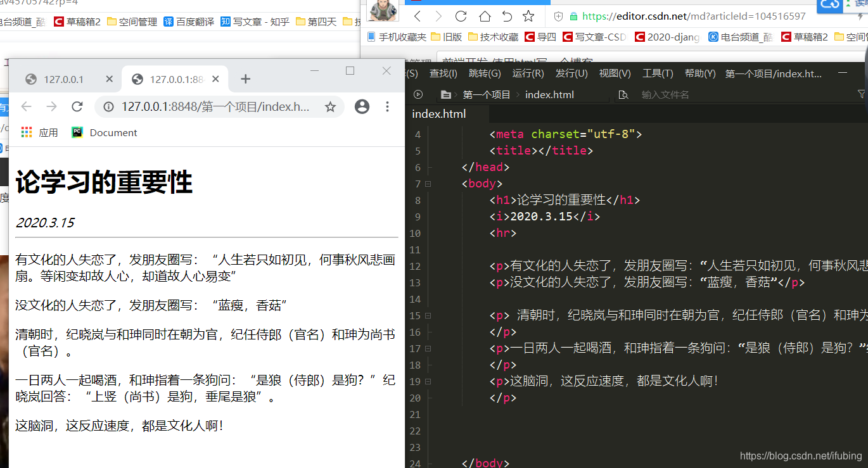The width and height of the screenshot is (868, 468).
Task: Collapse the body code fold on line 7
Action: point(427,183)
